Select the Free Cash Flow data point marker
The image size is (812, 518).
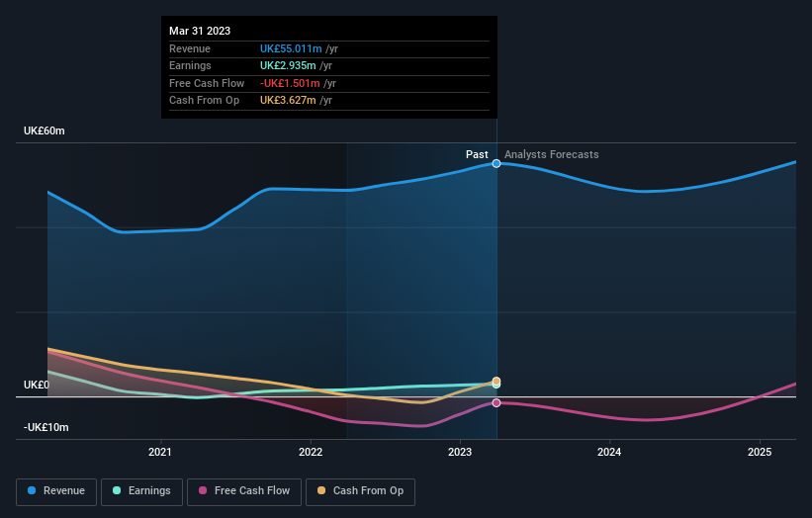[x=496, y=402]
